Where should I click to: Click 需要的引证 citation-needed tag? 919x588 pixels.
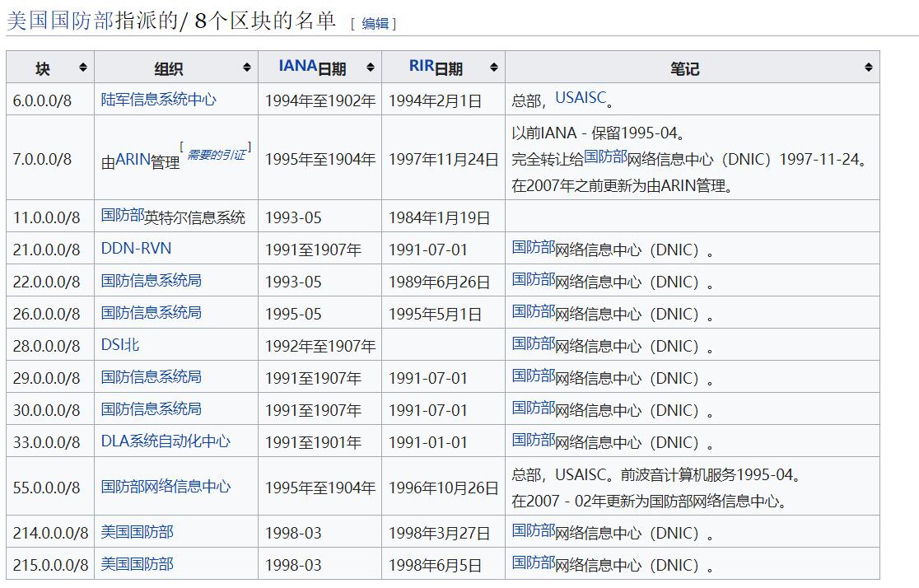click(217, 155)
